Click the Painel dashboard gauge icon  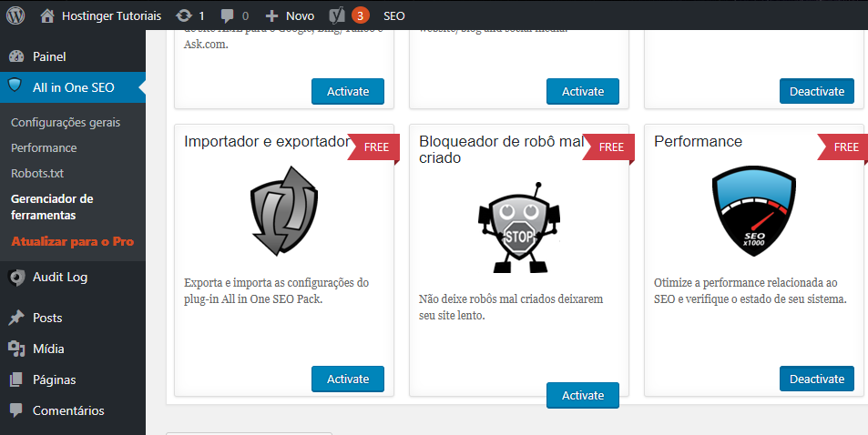tap(16, 56)
